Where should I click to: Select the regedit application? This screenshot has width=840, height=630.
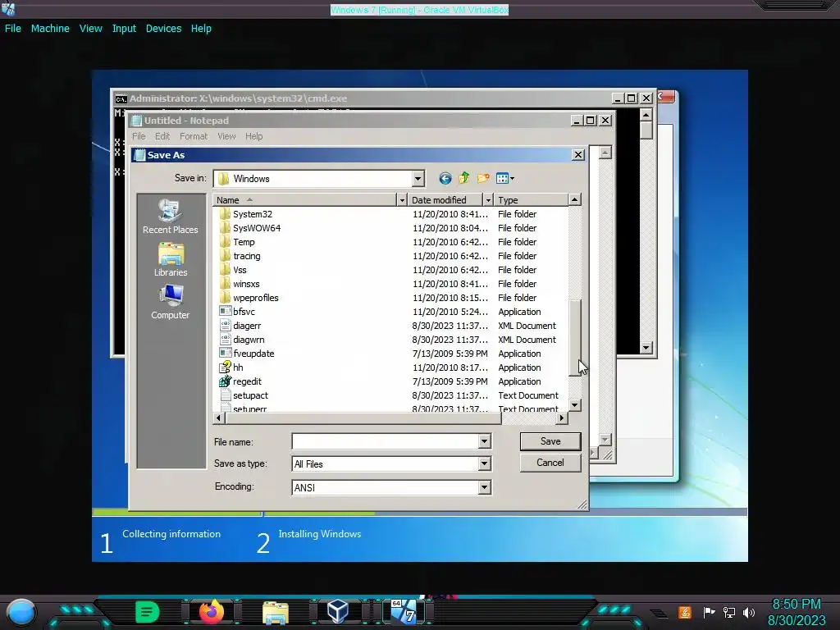247,381
